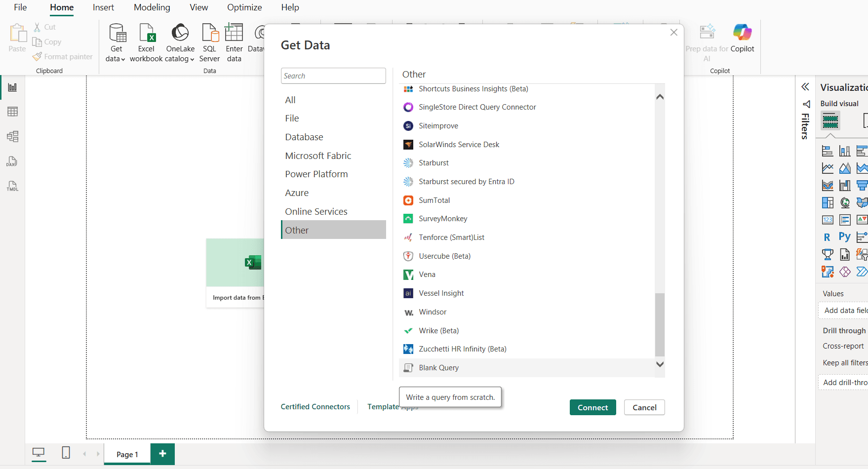Open the Insert ribbon tab
The width and height of the screenshot is (868, 469).
[x=103, y=7]
